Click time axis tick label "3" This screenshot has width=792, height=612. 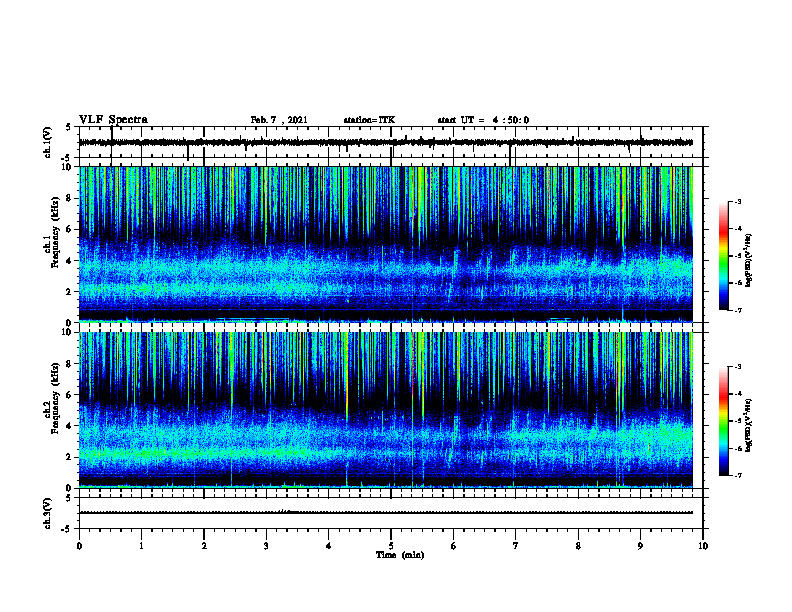(266, 546)
